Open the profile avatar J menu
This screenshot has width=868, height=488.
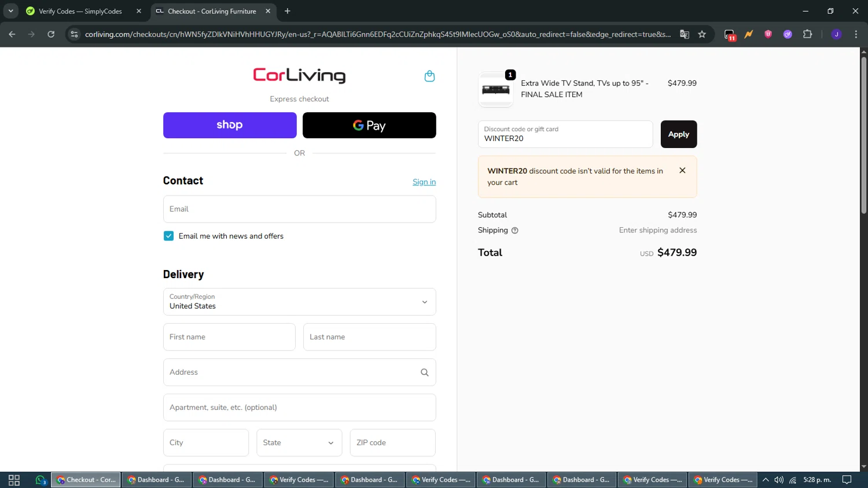pyautogui.click(x=836, y=34)
